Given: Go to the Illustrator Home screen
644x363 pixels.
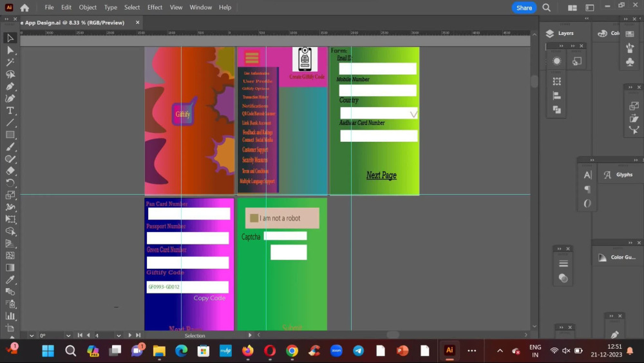Looking at the screenshot, I should [24, 7].
